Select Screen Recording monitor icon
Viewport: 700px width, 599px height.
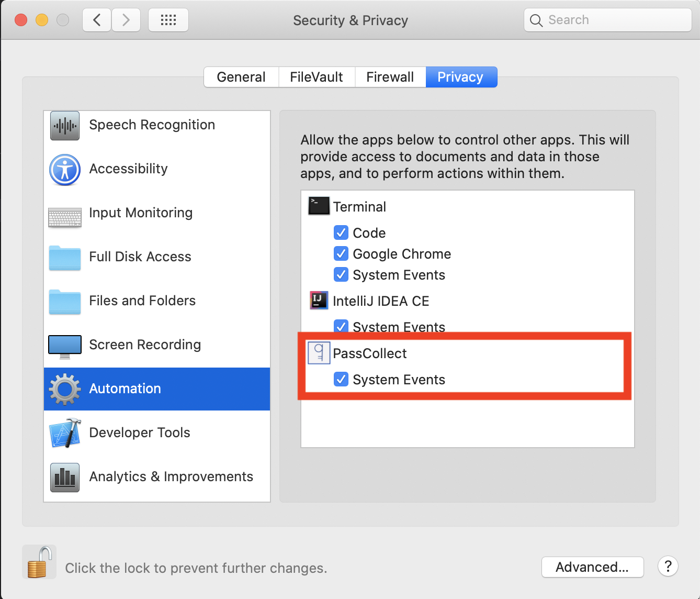[65, 347]
